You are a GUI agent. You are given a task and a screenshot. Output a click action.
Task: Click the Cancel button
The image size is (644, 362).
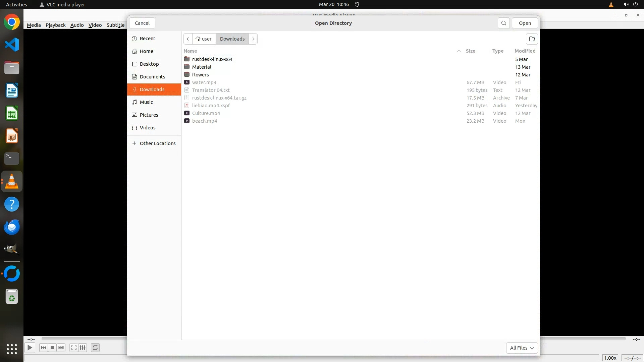click(x=142, y=23)
